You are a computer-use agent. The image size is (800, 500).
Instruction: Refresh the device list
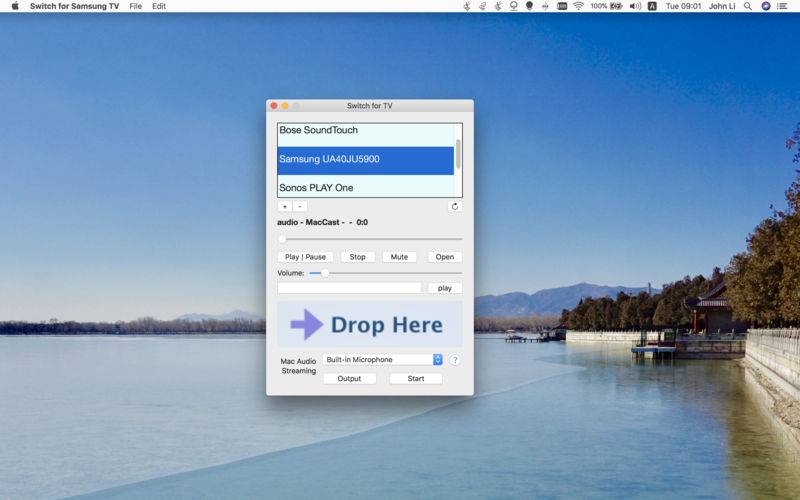pos(455,207)
